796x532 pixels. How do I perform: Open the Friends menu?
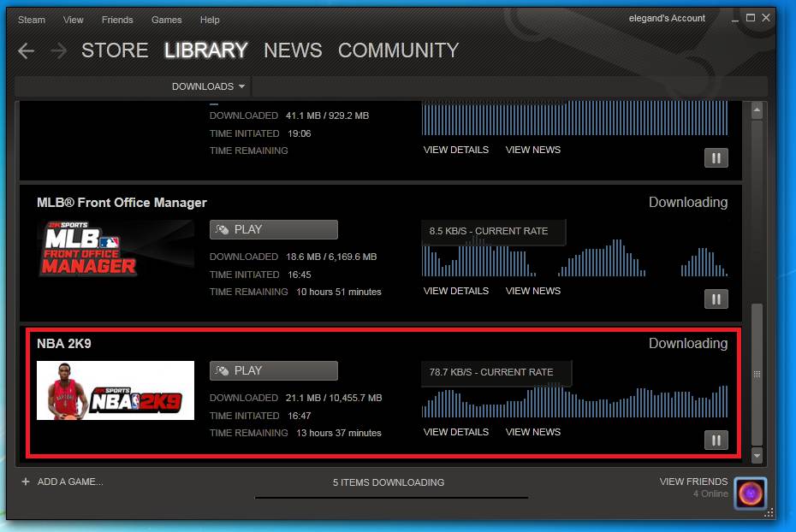coord(117,20)
